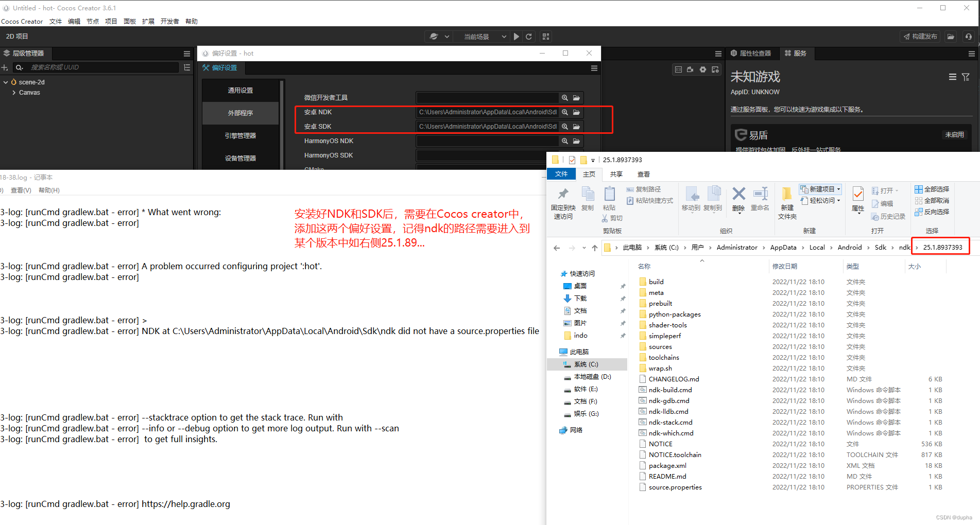980x525 pixels.
Task: Browse folder for Android NDK path
Action: pyautogui.click(x=577, y=112)
